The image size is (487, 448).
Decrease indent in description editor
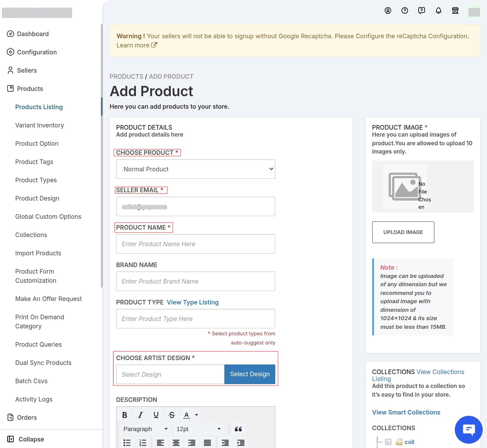(x=225, y=443)
